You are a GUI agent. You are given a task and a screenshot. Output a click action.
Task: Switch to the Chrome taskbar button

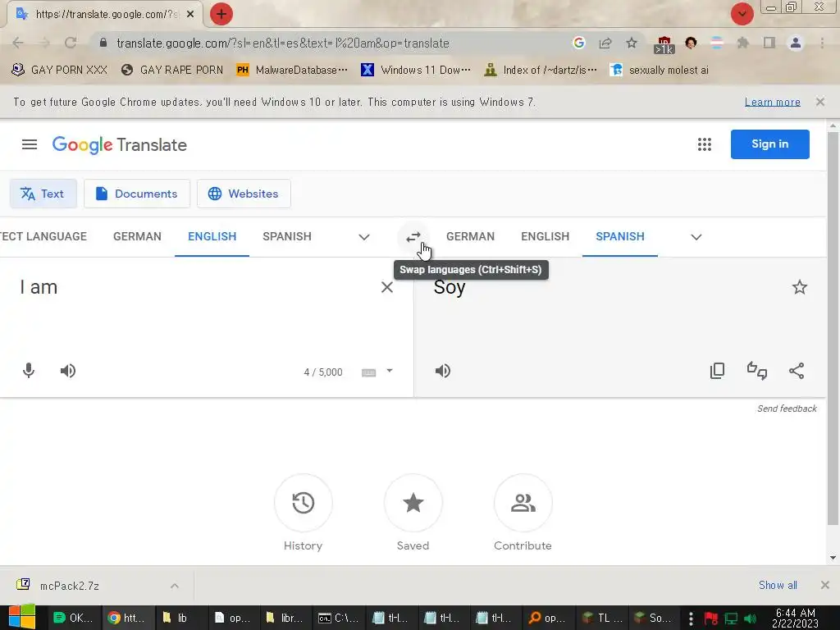tap(127, 618)
